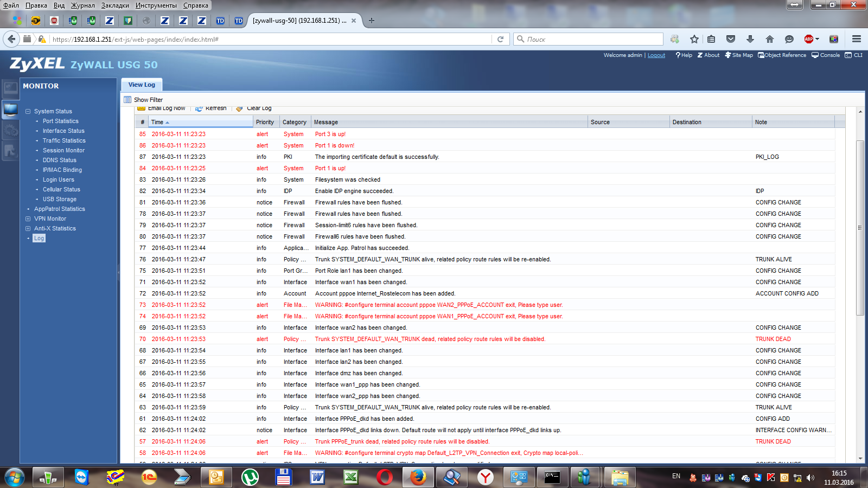This screenshot has height=488, width=868.
Task: Launch Opera from the Windows taskbar
Action: [x=385, y=477]
